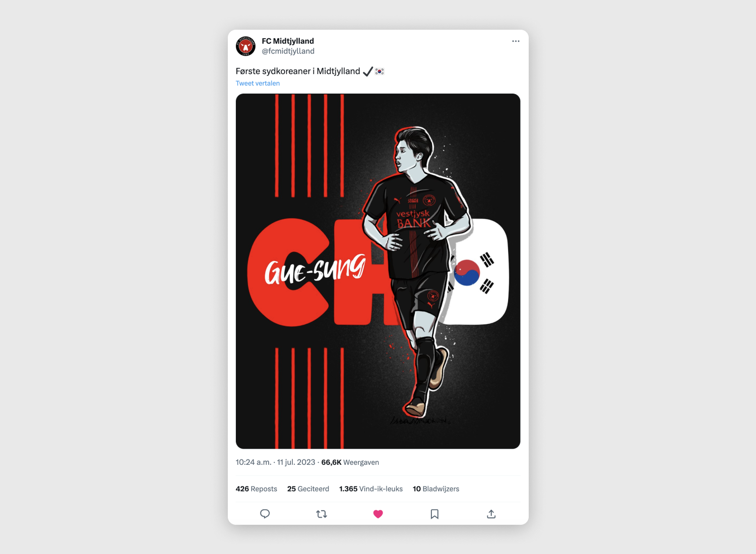Screen dimensions: 756x554
Task: Click the check mark emoji in tweet
Action: coord(367,72)
